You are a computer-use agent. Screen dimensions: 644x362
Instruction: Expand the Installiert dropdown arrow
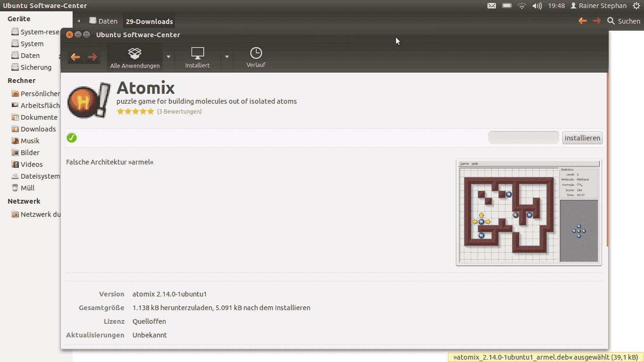point(227,57)
